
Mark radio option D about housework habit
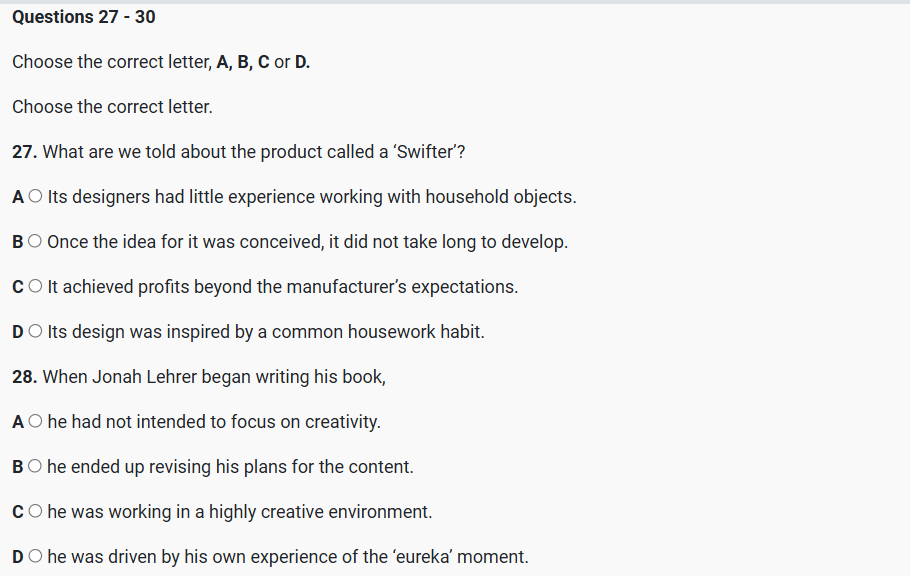click(37, 332)
